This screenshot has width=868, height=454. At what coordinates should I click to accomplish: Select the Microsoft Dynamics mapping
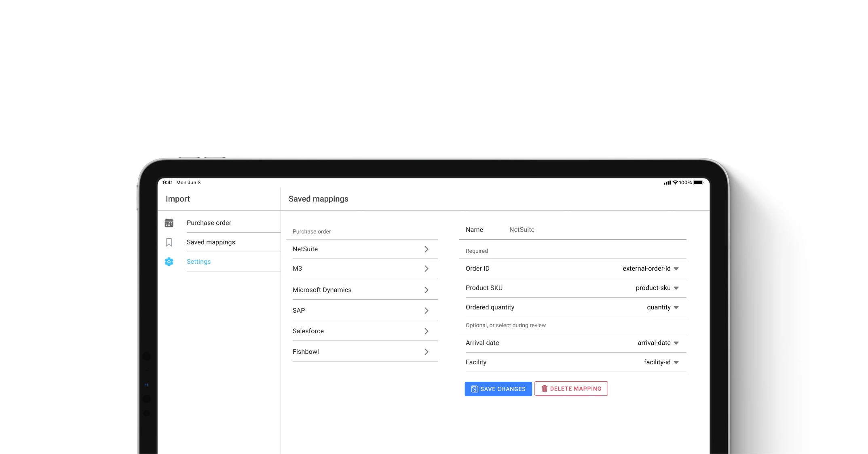[x=322, y=290]
